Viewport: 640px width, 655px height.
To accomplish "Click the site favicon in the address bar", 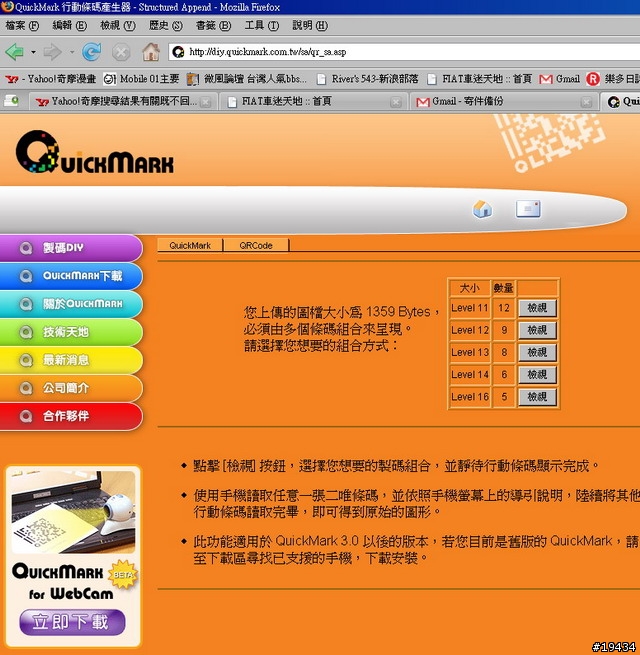I will tap(178, 52).
